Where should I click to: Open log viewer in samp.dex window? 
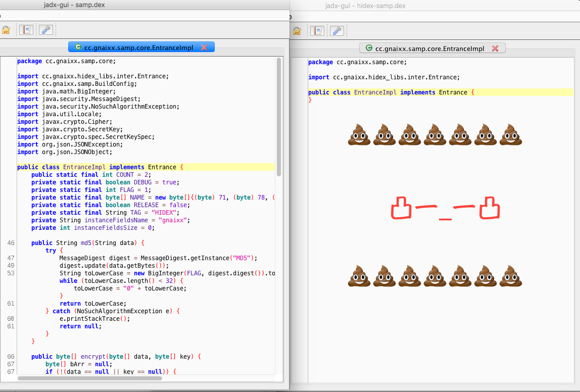(26, 30)
